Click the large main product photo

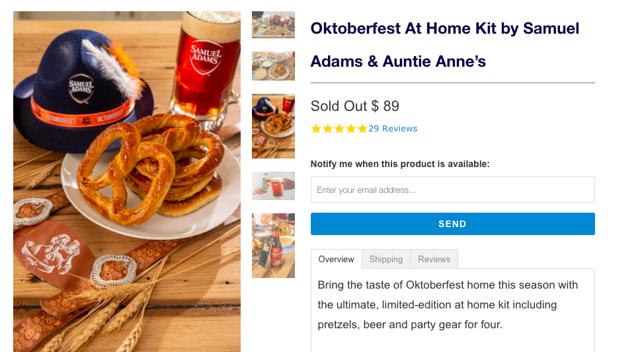click(127, 182)
